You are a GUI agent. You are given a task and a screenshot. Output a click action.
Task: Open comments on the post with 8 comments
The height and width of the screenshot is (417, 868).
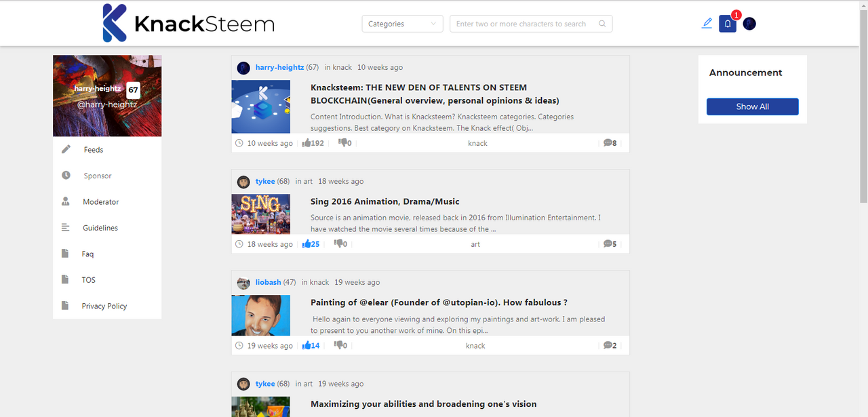click(x=610, y=143)
